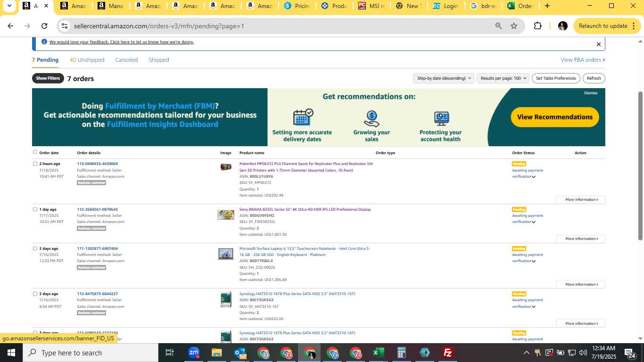Click the Surface Laptop product thumbnail
Screen dimensions: 644x362
tap(226, 254)
